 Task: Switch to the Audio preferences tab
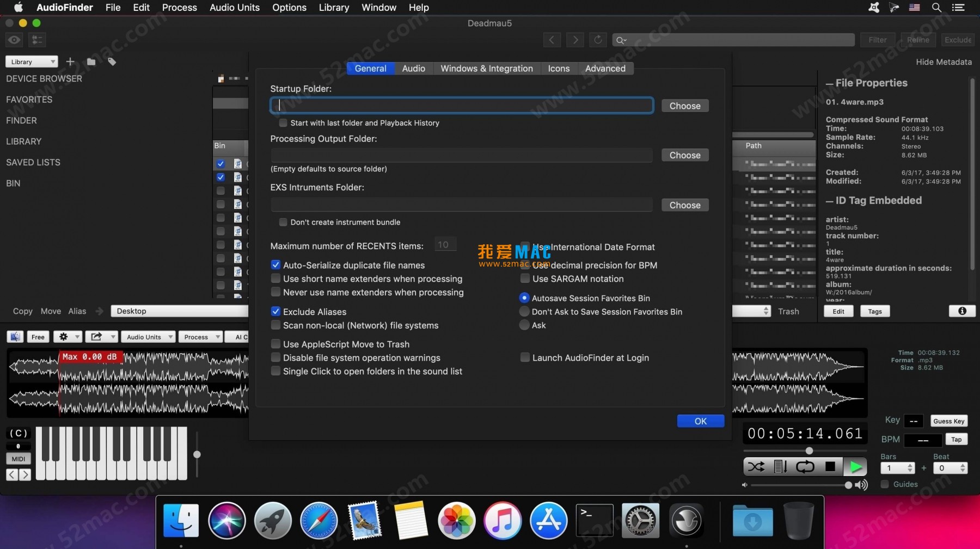tap(413, 68)
